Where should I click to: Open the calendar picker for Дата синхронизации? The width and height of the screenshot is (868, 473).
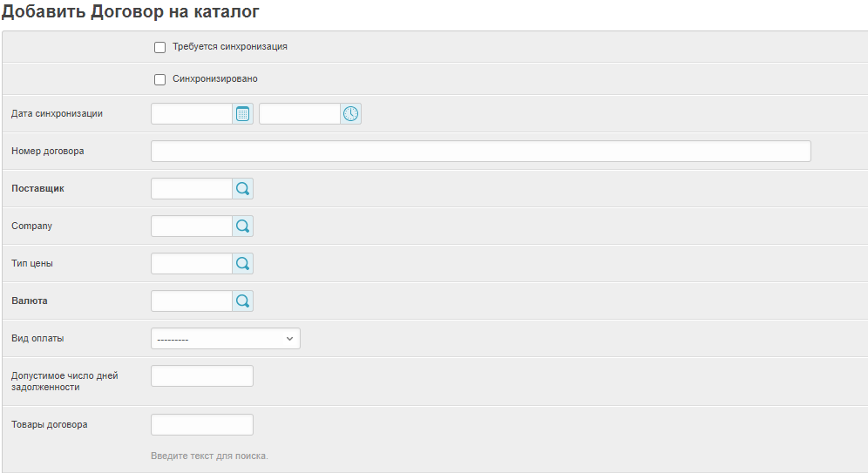pyautogui.click(x=242, y=114)
